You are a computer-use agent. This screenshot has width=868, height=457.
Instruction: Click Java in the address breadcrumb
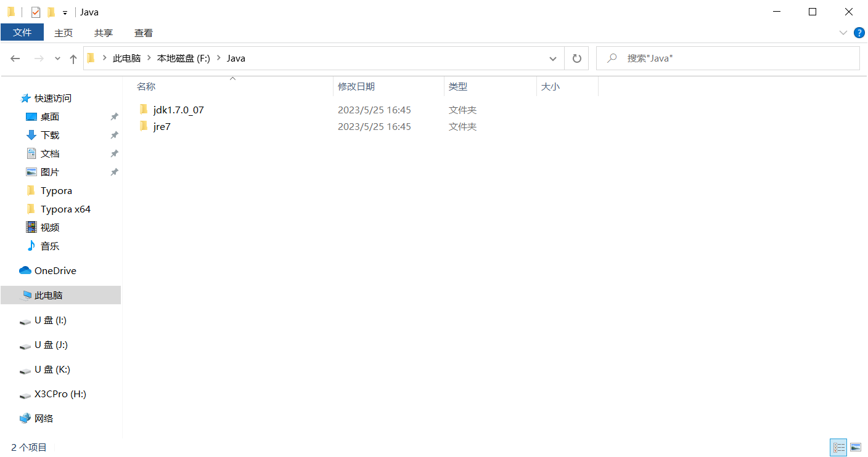tap(236, 59)
